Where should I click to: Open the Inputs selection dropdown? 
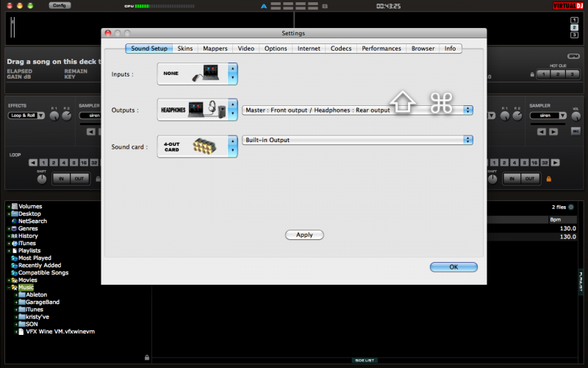[233, 74]
